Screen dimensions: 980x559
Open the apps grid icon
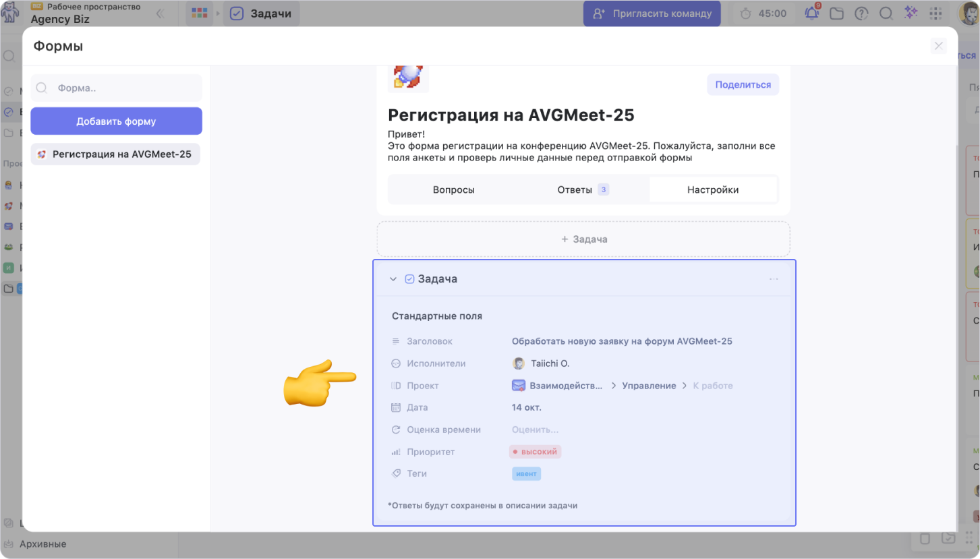tap(935, 13)
